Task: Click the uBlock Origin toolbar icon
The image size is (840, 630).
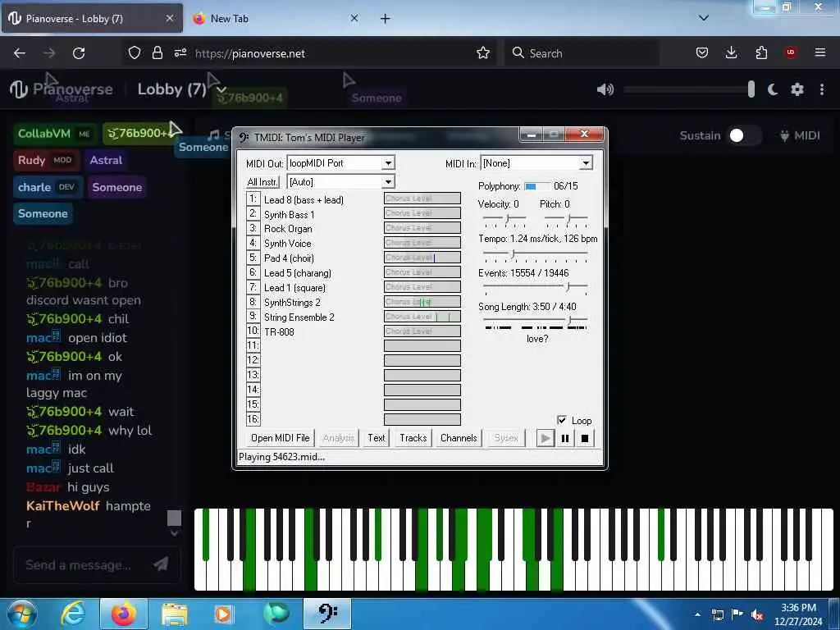Action: coord(791,52)
